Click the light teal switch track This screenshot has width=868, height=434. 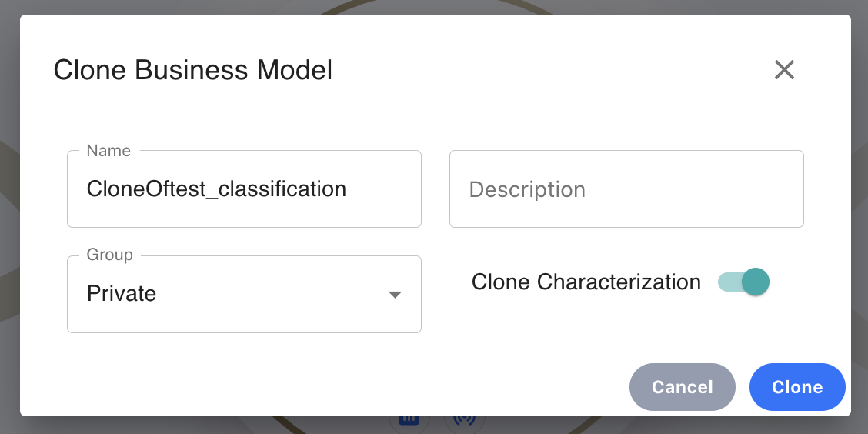click(x=729, y=282)
